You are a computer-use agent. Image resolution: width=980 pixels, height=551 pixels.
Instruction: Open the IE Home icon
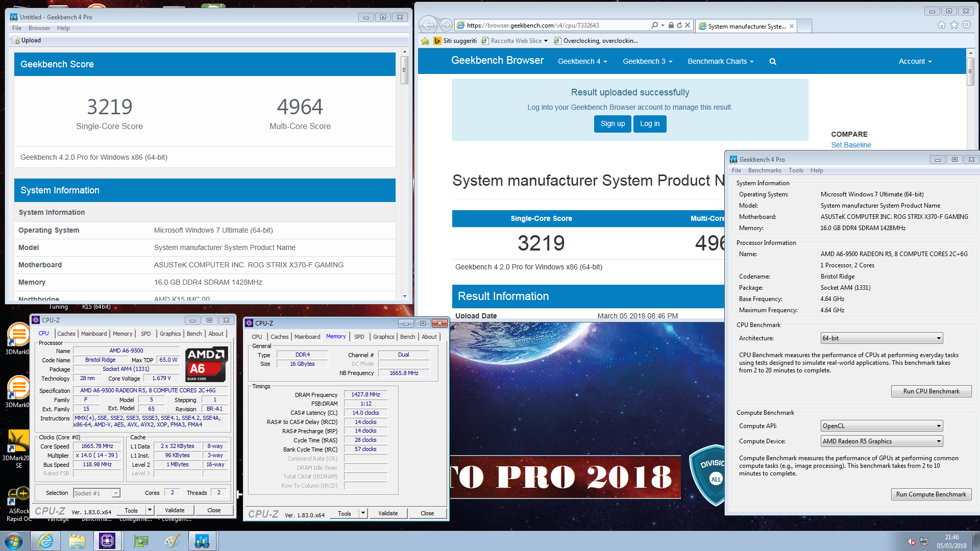coord(942,25)
